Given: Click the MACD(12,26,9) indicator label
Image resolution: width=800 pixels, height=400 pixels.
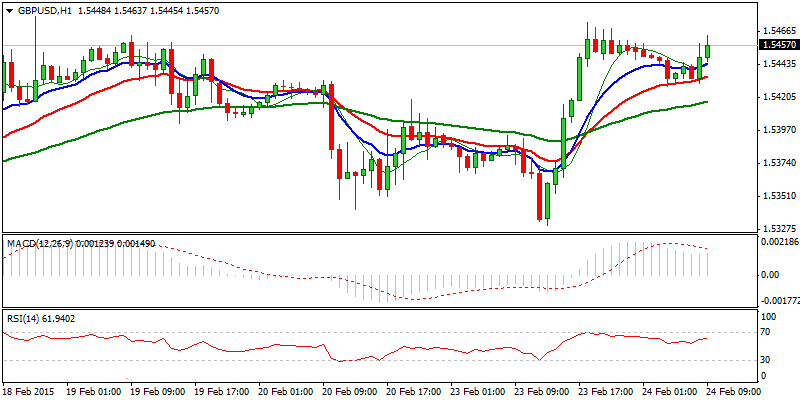Looking at the screenshot, I should point(40,244).
